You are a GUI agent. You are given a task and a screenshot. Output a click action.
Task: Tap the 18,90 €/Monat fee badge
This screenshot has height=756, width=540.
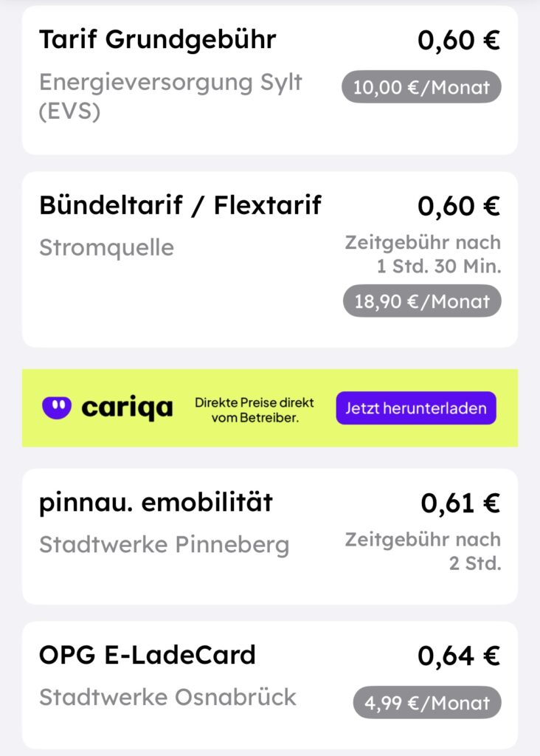422,301
